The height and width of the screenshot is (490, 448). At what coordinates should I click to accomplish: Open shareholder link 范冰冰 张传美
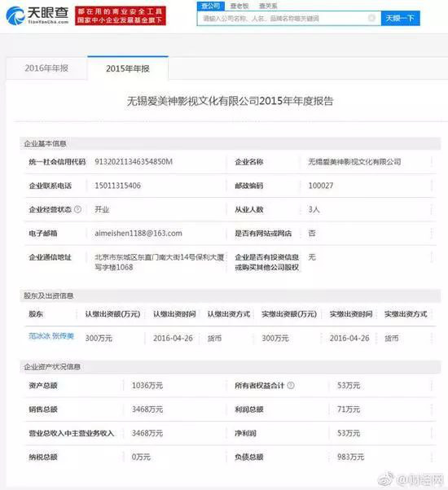(x=51, y=336)
